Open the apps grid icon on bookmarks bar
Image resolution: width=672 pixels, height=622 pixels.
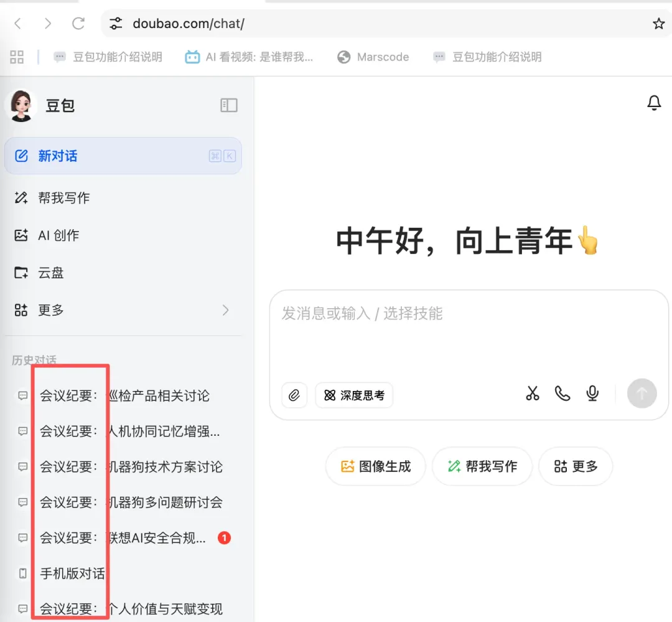pos(17,57)
